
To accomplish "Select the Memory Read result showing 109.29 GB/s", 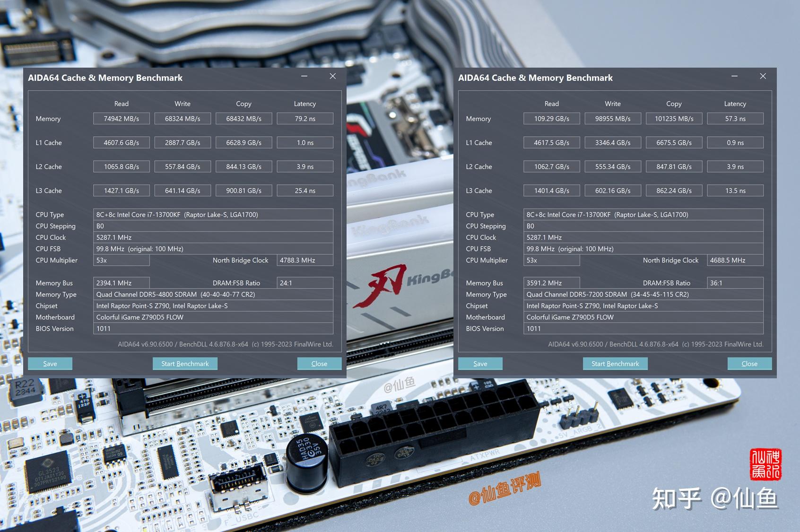I will pos(551,118).
